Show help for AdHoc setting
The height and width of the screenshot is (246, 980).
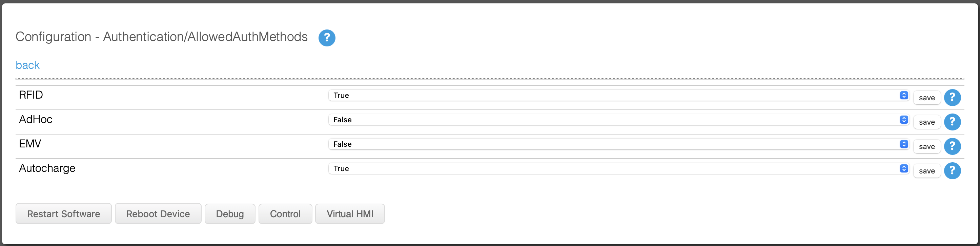tap(952, 122)
